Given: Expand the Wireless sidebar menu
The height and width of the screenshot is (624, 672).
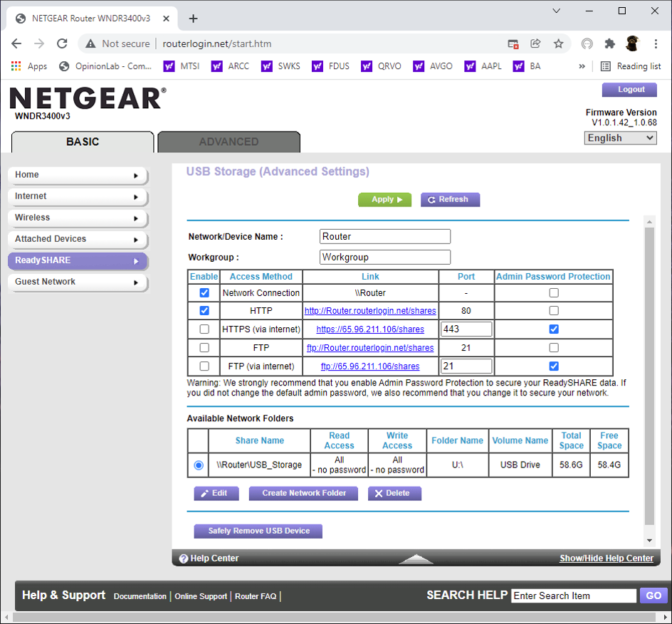Looking at the screenshot, I should point(77,218).
